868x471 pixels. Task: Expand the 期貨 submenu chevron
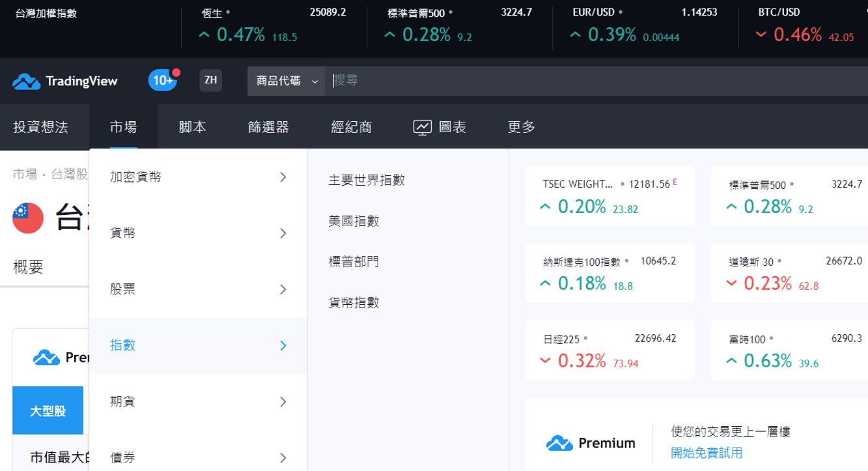coord(283,401)
